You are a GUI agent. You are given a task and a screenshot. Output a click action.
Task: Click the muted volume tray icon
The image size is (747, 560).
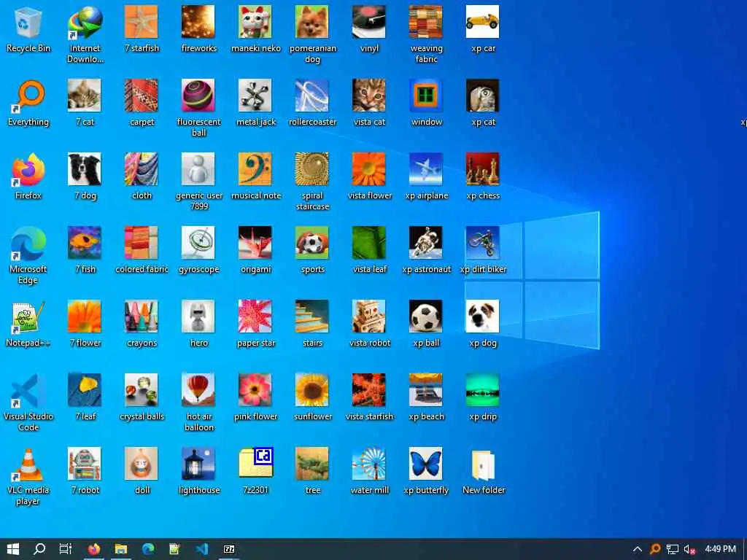689,549
